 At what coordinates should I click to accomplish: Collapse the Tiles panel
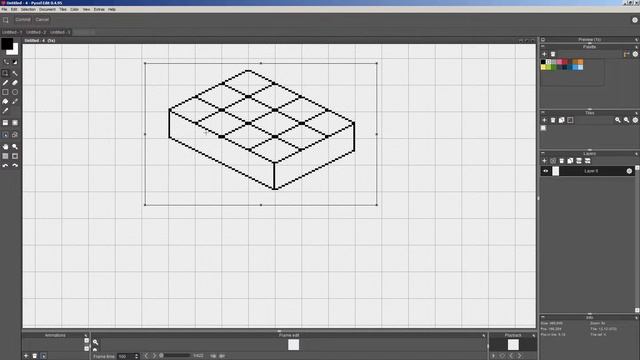543,112
